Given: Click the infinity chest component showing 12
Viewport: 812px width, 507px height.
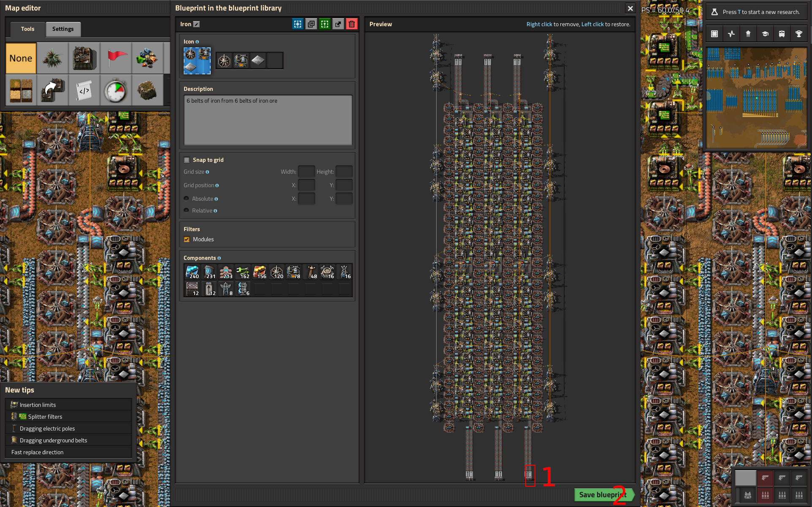Looking at the screenshot, I should click(x=192, y=289).
